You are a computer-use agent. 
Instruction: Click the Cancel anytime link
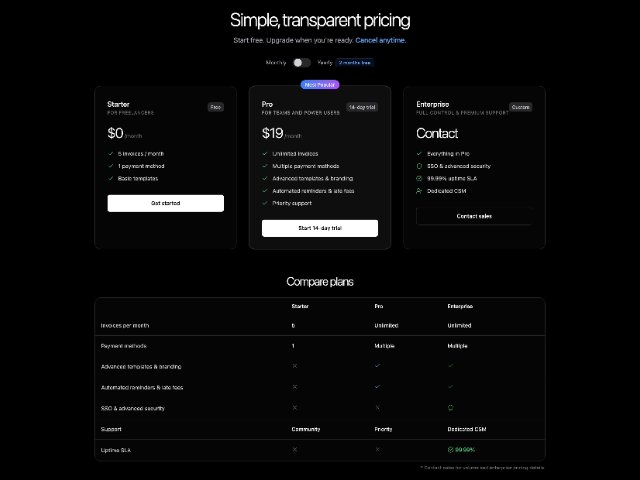pyautogui.click(x=380, y=40)
